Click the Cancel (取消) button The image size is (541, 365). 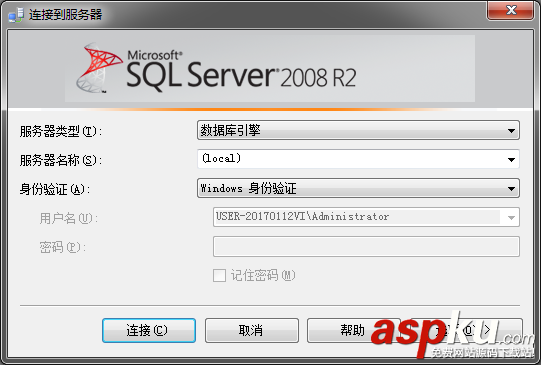coord(252,331)
